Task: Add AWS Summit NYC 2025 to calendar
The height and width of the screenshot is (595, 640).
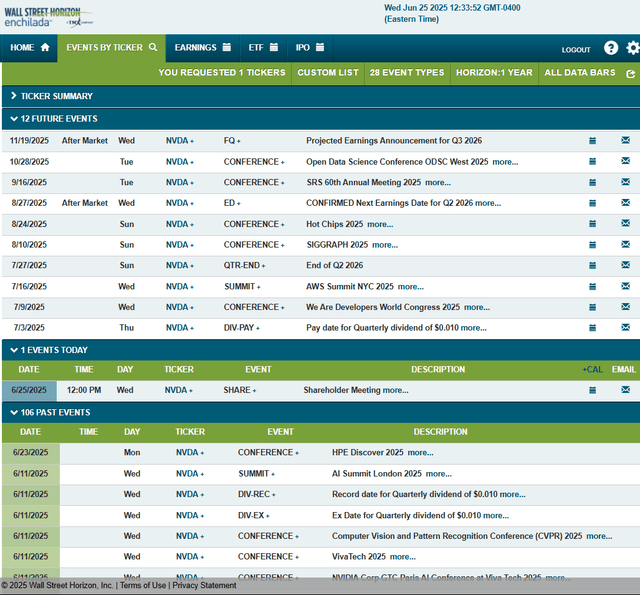Action: (592, 286)
